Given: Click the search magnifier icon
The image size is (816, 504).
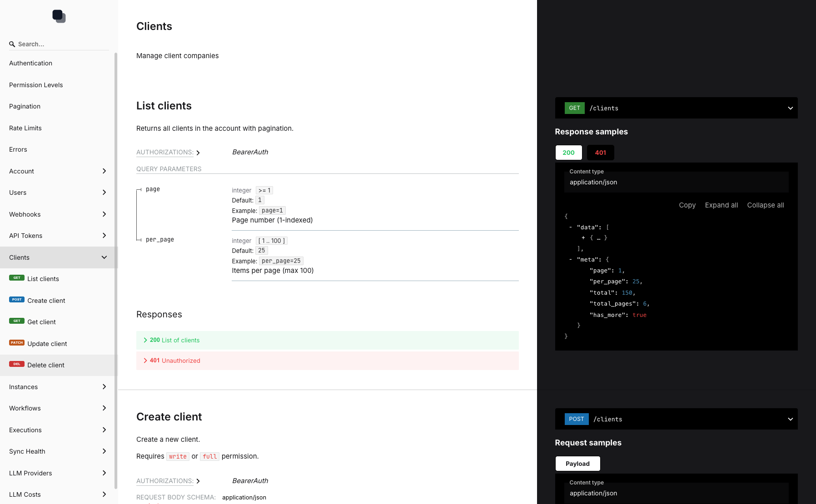Looking at the screenshot, I should pos(12,44).
